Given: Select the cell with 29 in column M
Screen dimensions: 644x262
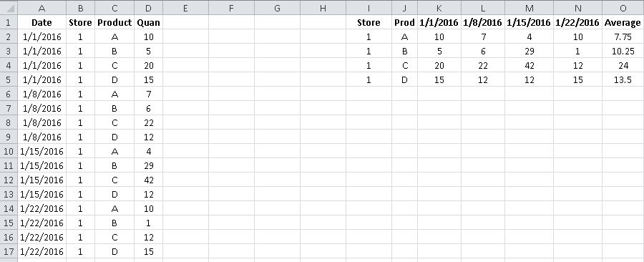Looking at the screenshot, I should pos(529,51).
